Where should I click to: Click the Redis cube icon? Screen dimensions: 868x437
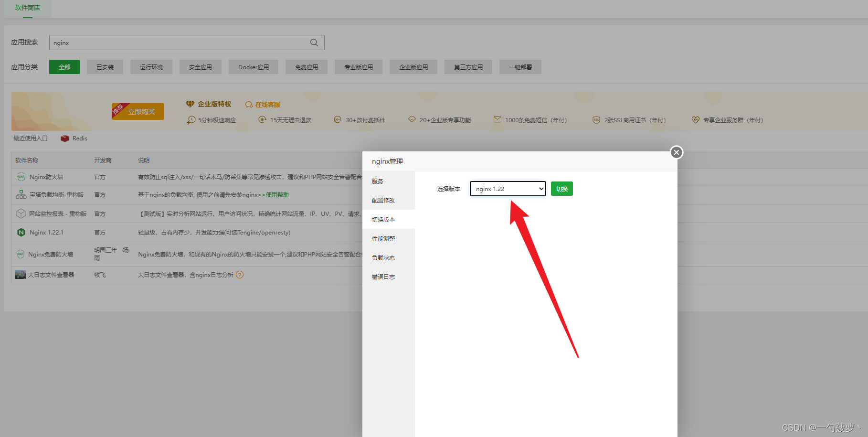click(65, 139)
